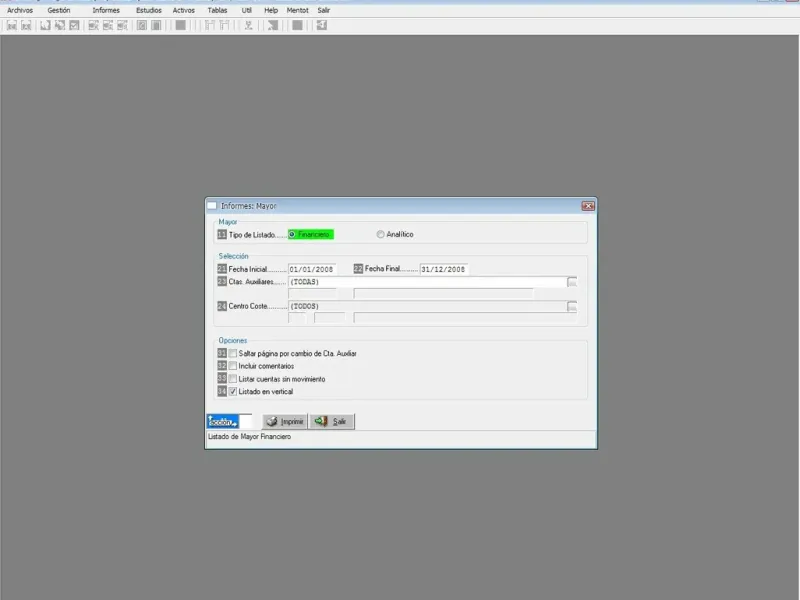Enable 'Saltar página por cambio de Cta. Auxiliar'
This screenshot has height=600, width=800.
pyautogui.click(x=233, y=353)
